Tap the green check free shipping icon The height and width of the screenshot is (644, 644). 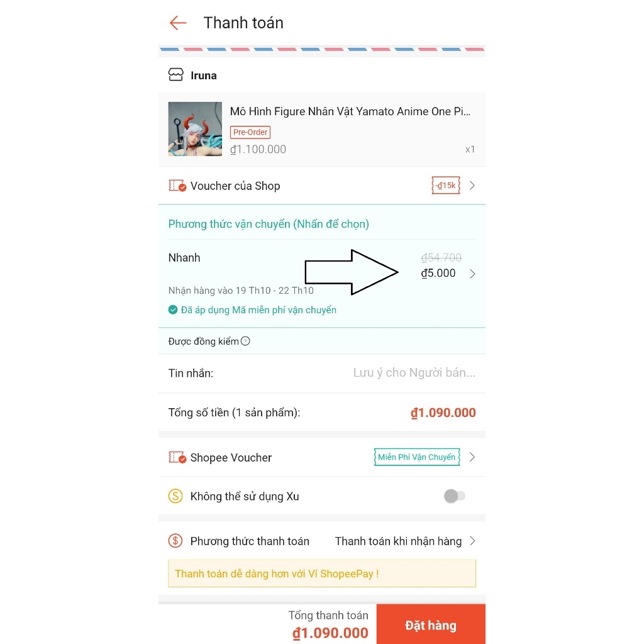tap(173, 309)
